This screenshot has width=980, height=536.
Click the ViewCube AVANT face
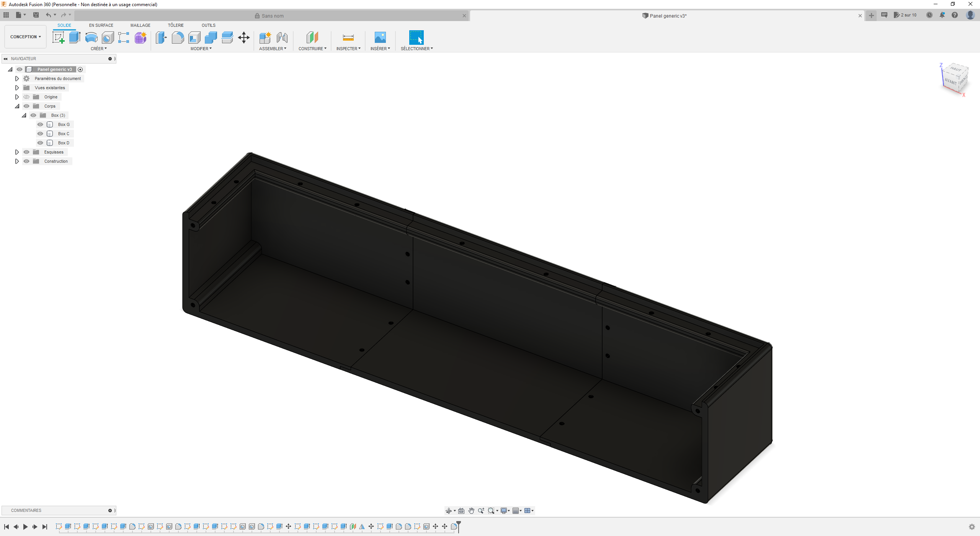click(x=950, y=81)
